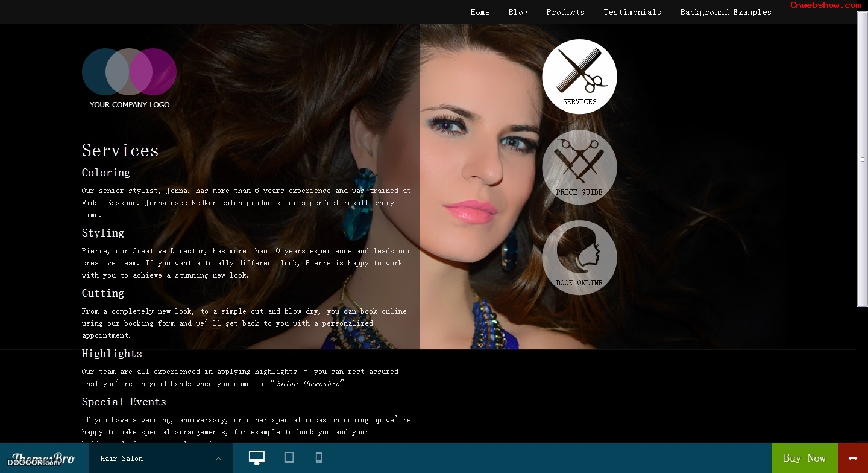Click the vertical page scrollbar

point(862,159)
